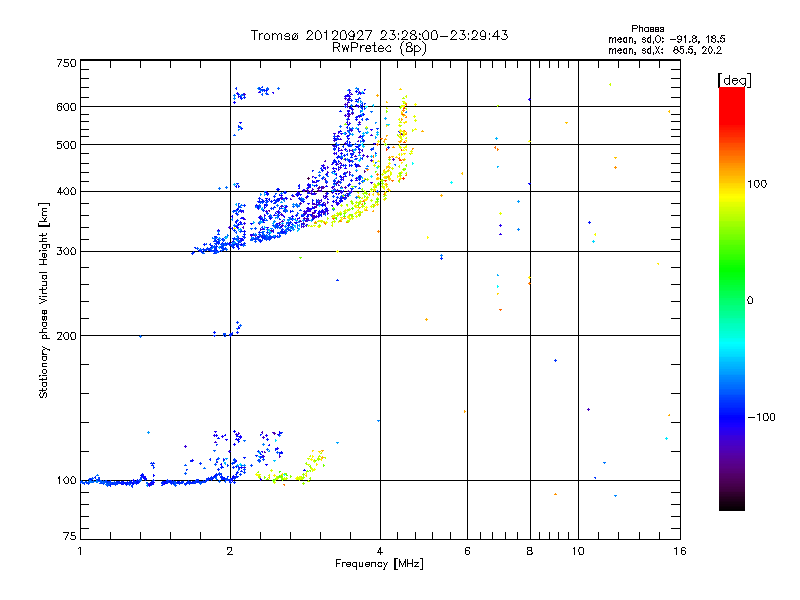Image resolution: width=800 pixels, height=600 pixels.
Task: Click x-axis tick label '2'
Action: click(x=230, y=551)
